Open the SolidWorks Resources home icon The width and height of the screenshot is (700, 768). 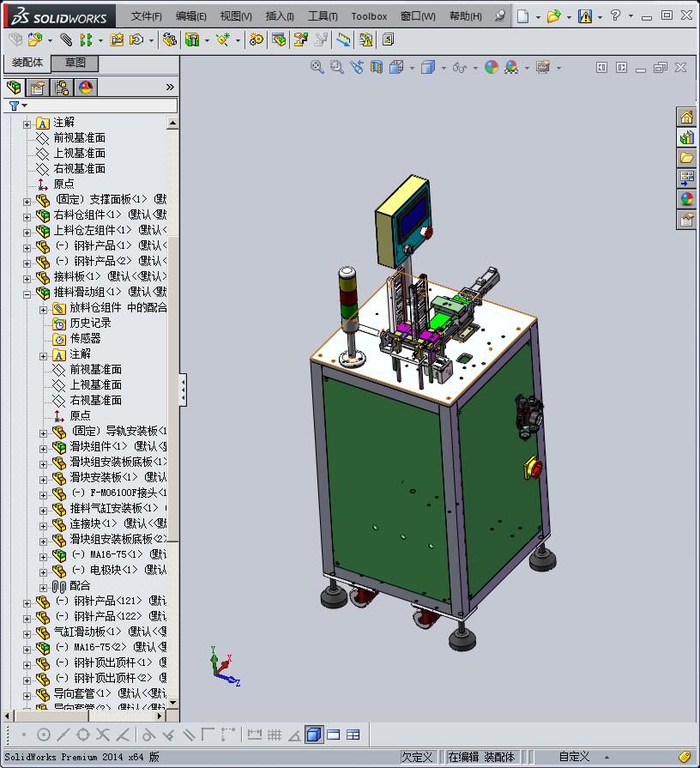(686, 117)
